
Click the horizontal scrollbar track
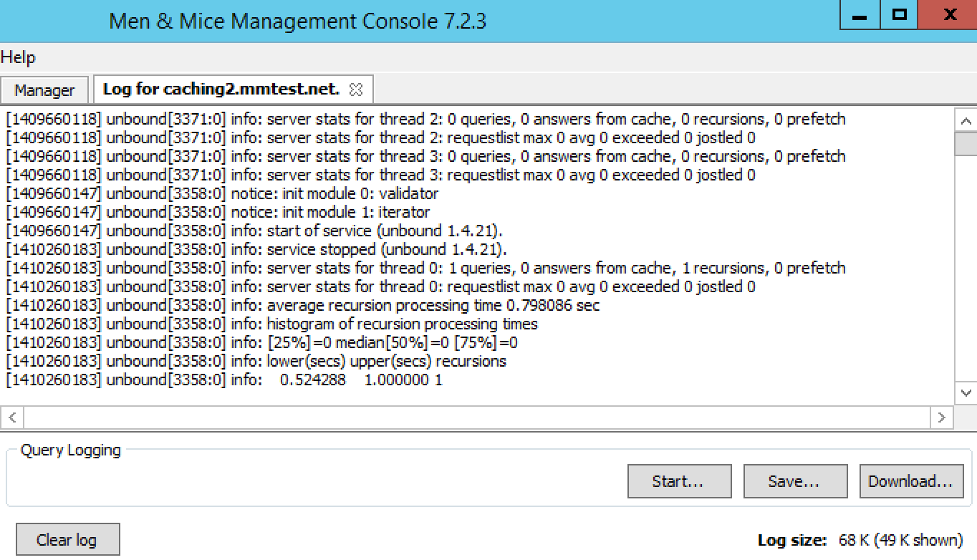(477, 417)
